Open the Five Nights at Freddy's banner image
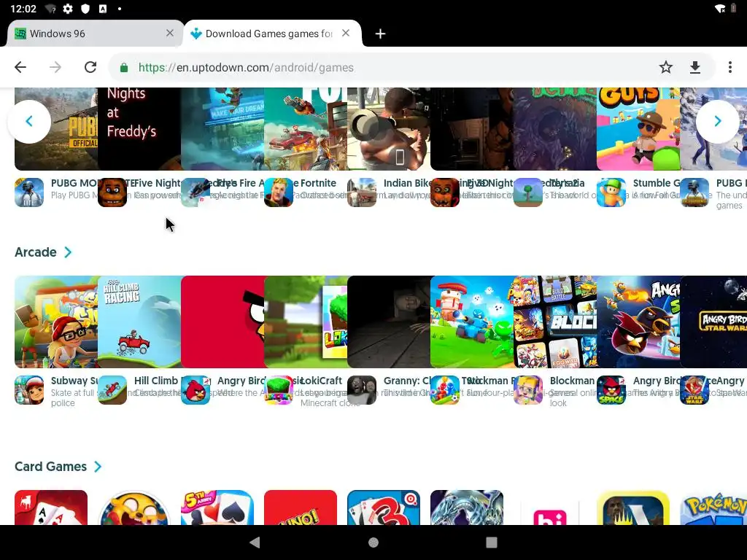The height and width of the screenshot is (560, 747). pyautogui.click(x=139, y=128)
